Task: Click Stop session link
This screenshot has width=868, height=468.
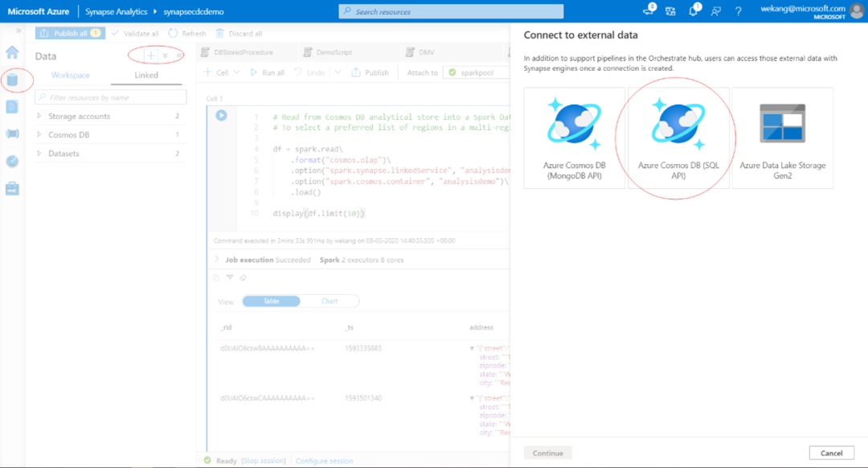Action: 264,461
